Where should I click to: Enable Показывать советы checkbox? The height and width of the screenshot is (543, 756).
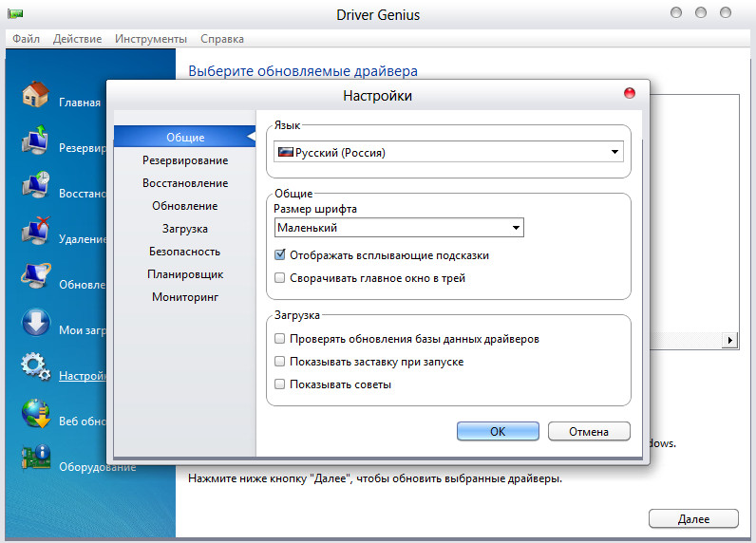(279, 384)
